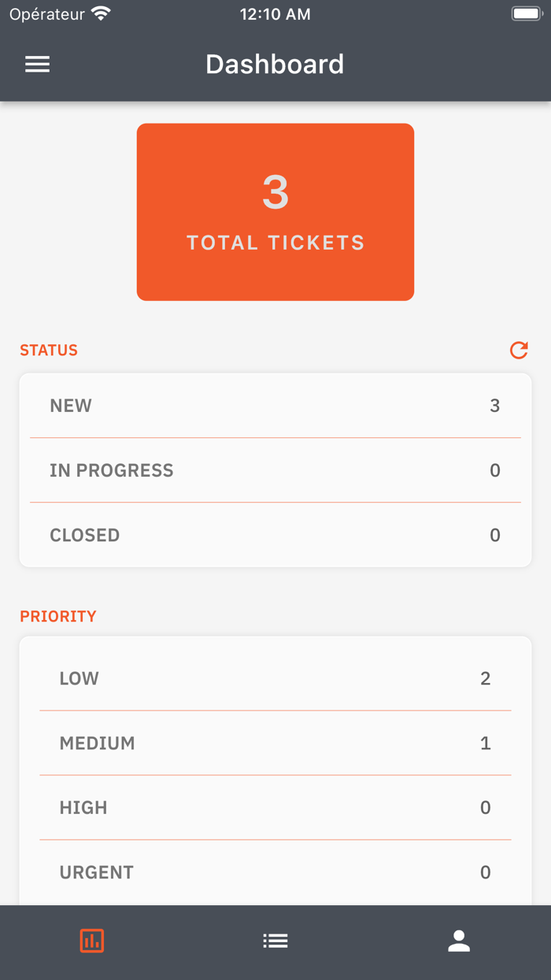This screenshot has height=980, width=551.
Task: Open the navigation drawer via hamburger icon
Action: tap(37, 64)
